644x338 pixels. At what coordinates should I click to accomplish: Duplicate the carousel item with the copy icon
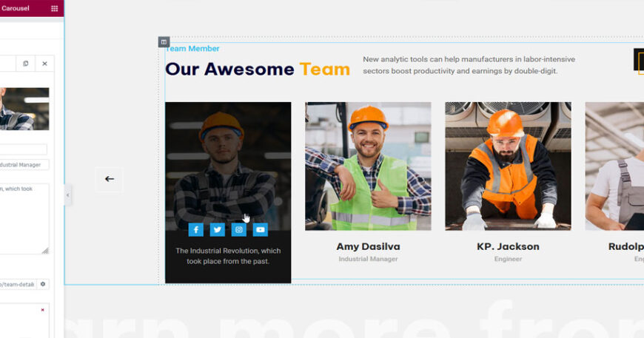[x=25, y=64]
